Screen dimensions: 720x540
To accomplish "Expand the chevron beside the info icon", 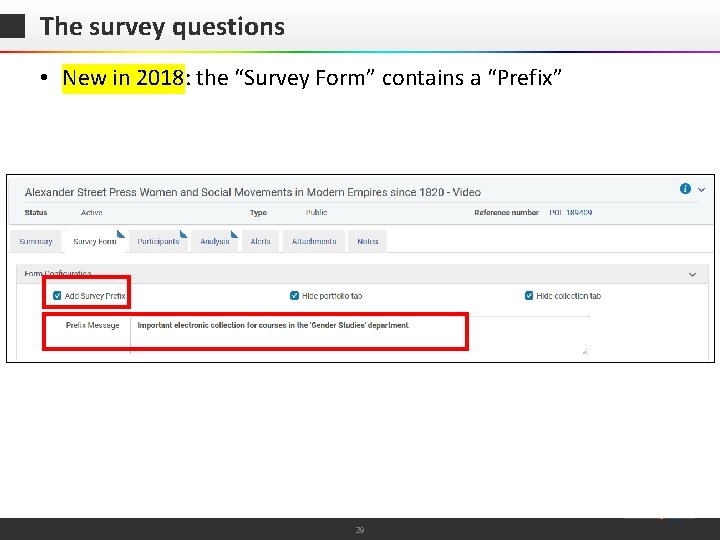I will pos(702,189).
